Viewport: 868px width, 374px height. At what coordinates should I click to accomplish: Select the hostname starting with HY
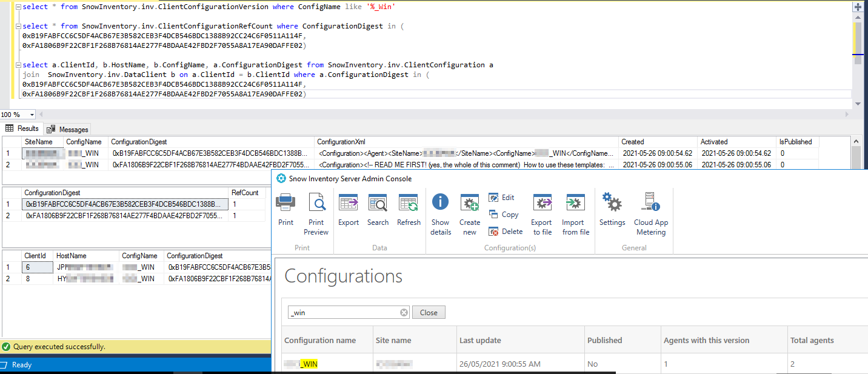pyautogui.click(x=87, y=279)
